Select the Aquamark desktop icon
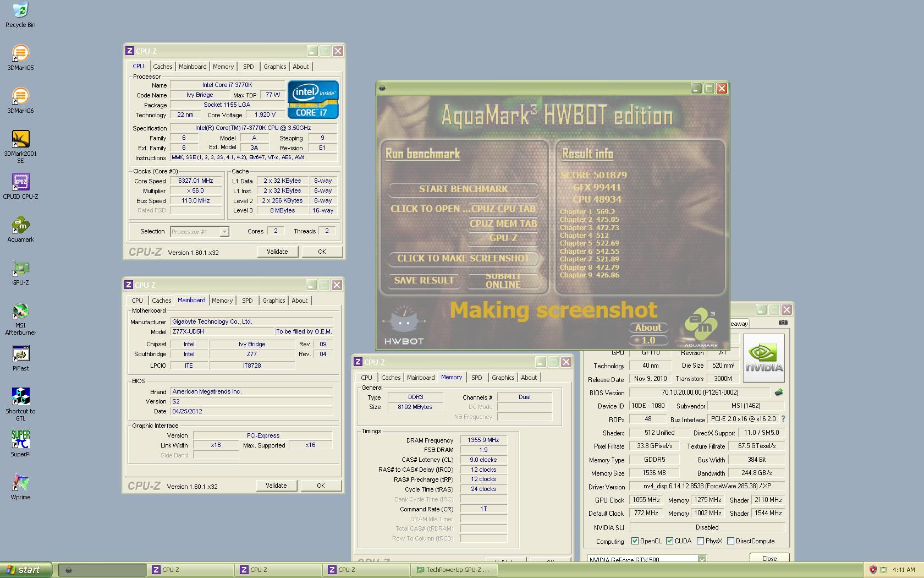 (x=20, y=230)
